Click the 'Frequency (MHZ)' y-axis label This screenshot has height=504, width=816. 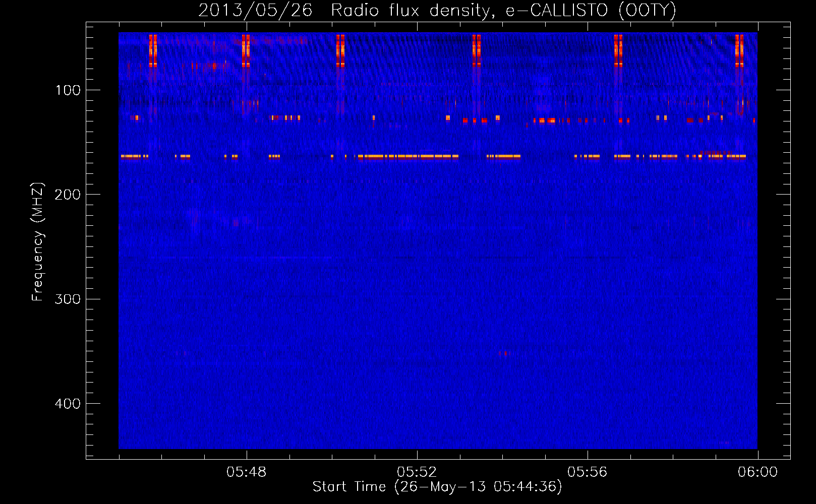[x=38, y=242]
